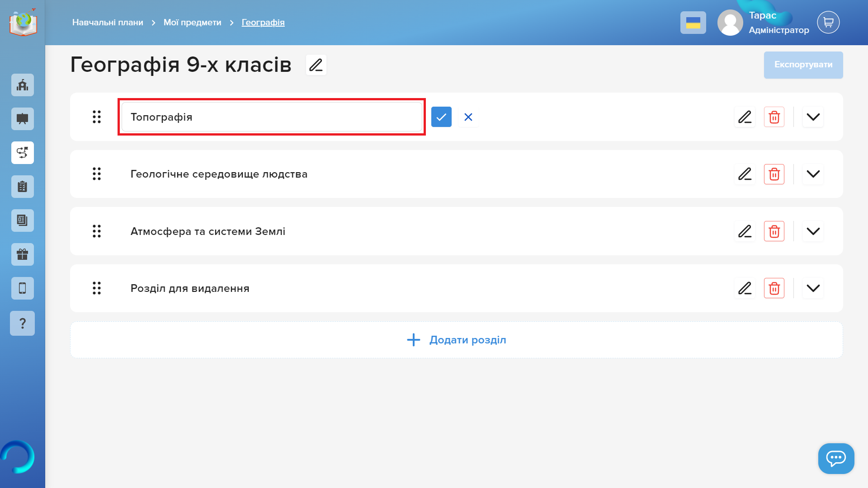Edit the Атмосфера та системи Землі section
Viewport: 868px width, 488px height.
pyautogui.click(x=745, y=231)
